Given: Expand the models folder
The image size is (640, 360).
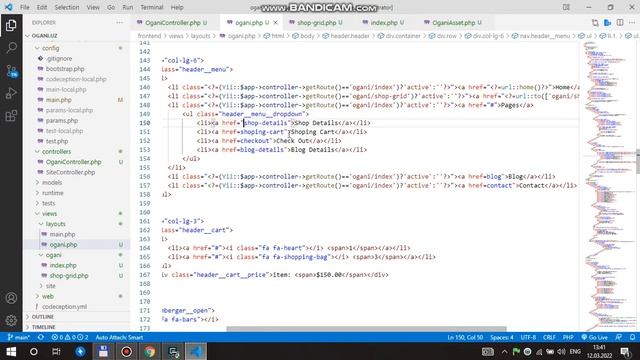Looking at the screenshot, I should (x=52, y=182).
